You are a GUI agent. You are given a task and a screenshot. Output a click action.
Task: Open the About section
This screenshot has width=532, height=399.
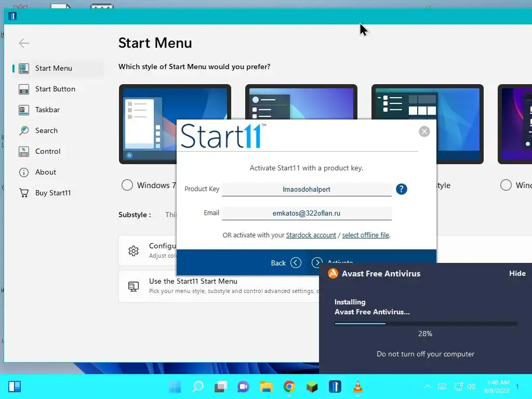point(58,172)
